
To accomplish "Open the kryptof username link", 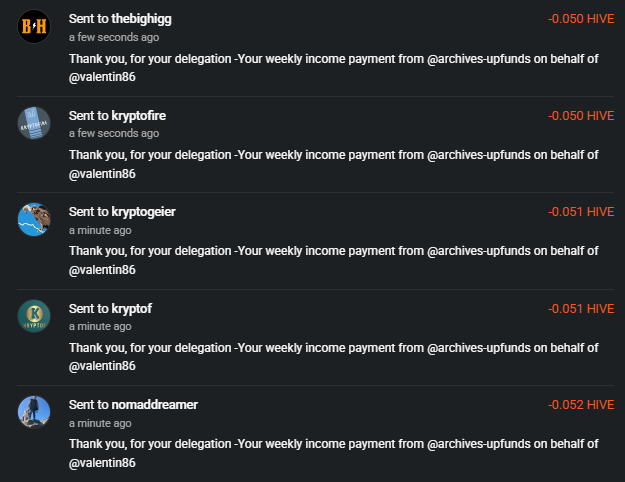I will tap(132, 309).
